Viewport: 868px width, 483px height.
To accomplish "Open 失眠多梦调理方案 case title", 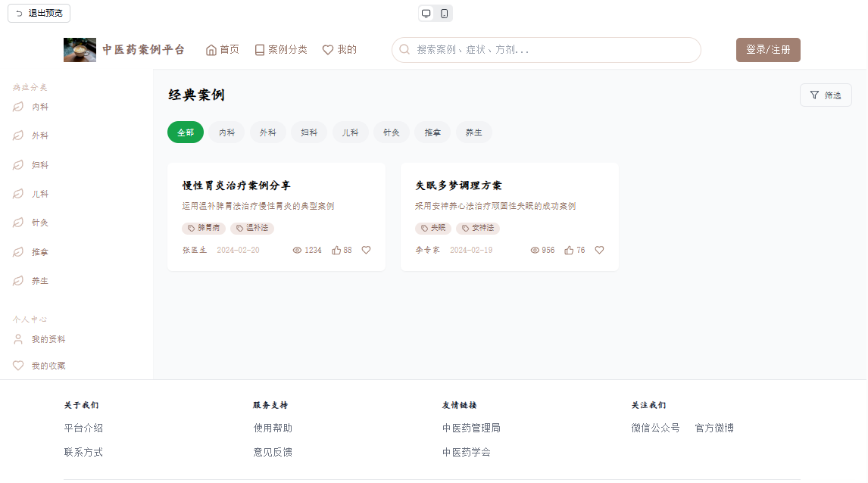I will (x=458, y=185).
